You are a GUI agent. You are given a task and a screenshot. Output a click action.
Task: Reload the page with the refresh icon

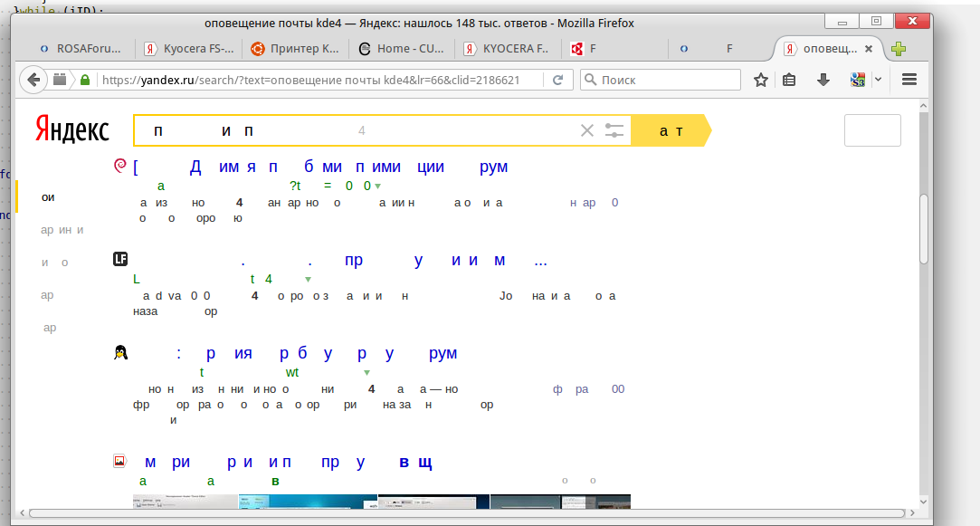(558, 80)
